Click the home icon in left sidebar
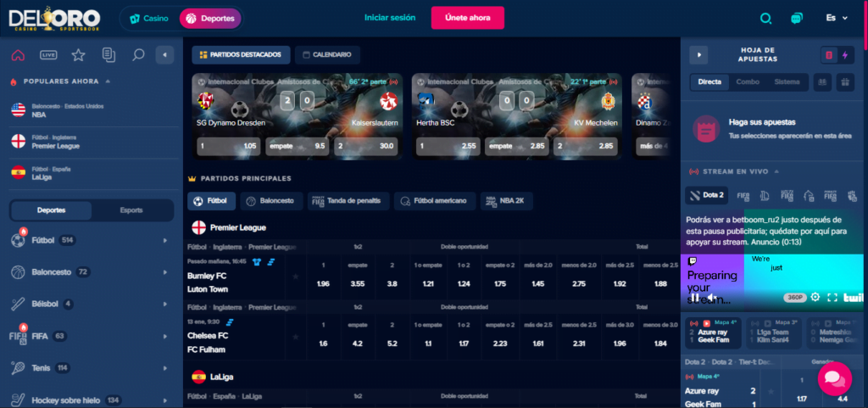The height and width of the screenshot is (408, 868). click(x=18, y=55)
